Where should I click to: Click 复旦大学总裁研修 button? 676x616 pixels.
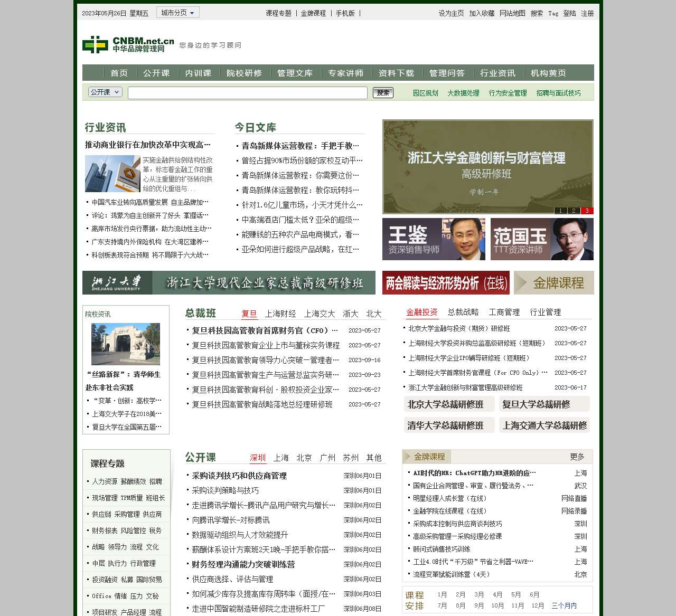[x=544, y=404]
